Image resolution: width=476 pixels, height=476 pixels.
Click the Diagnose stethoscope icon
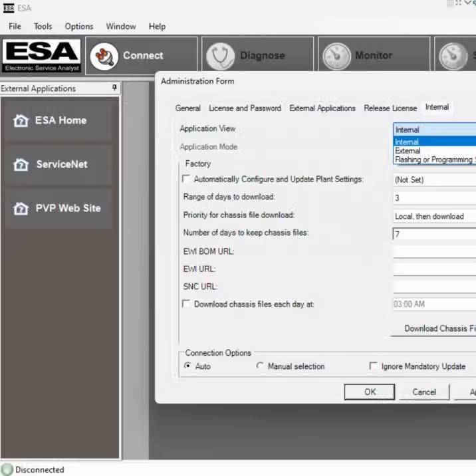click(x=220, y=56)
